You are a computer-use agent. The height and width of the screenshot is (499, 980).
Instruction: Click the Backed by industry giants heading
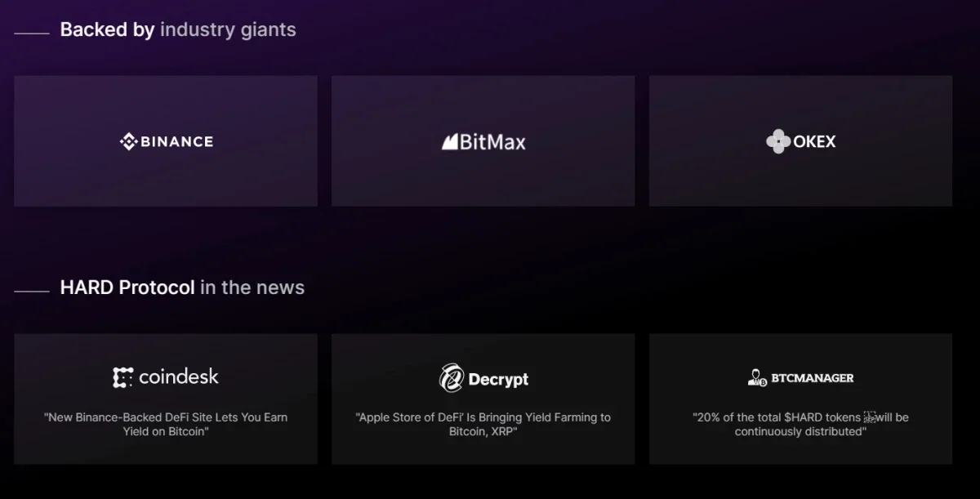coord(178,30)
